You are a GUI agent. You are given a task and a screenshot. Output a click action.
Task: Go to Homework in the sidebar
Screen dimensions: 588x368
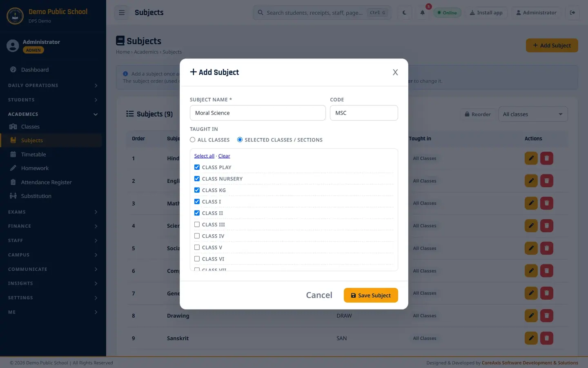tap(51, 168)
